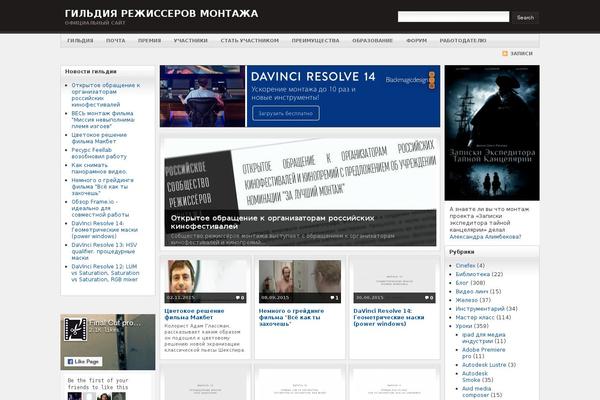The image size is (600, 400).
Task: Click the comment bubble icon on the 30.06.2015 post
Action: point(427,297)
